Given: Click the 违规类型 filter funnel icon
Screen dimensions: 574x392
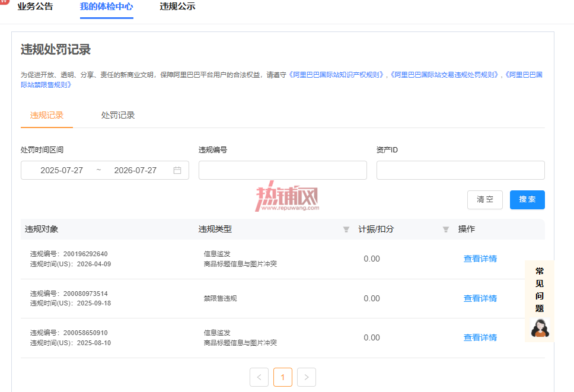Looking at the screenshot, I should (346, 230).
